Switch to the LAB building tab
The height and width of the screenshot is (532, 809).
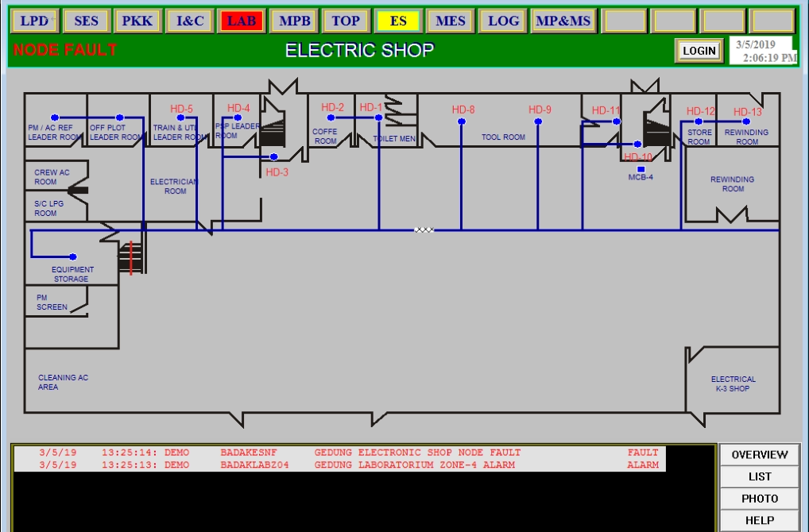tap(242, 21)
